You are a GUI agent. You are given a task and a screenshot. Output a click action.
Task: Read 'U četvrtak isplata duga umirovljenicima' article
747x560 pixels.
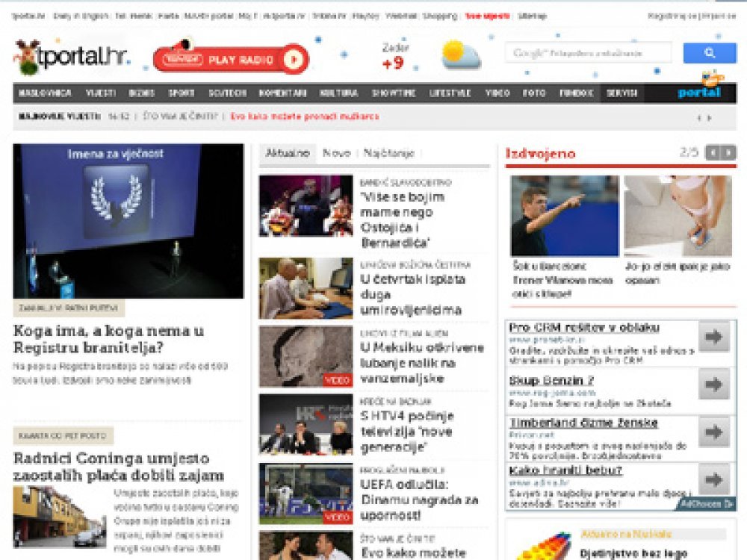click(412, 295)
